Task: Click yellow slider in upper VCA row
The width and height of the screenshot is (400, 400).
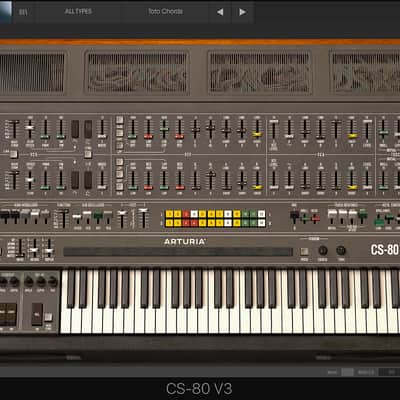Action: 352,136
